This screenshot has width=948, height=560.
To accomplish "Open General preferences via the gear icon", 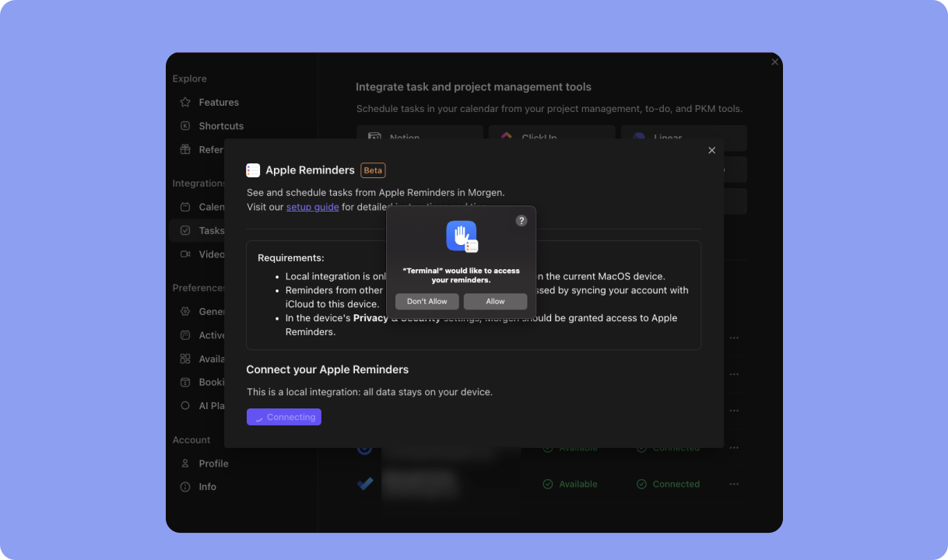I will tap(185, 311).
